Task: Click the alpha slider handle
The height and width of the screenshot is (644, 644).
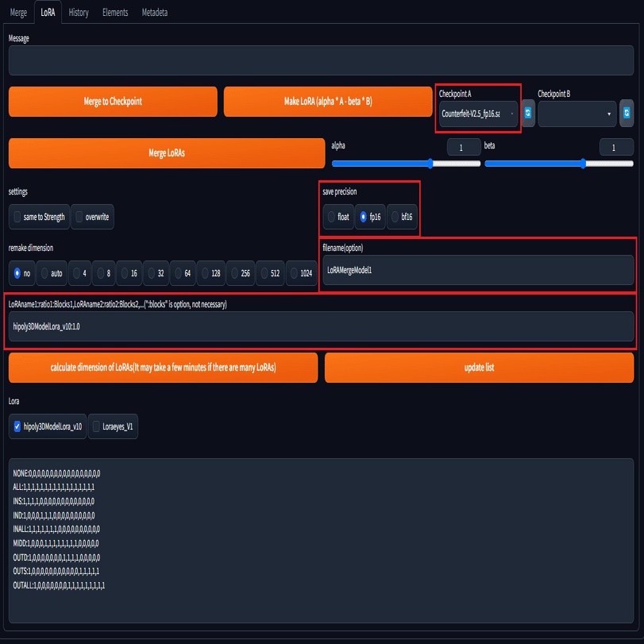Action: [x=430, y=164]
